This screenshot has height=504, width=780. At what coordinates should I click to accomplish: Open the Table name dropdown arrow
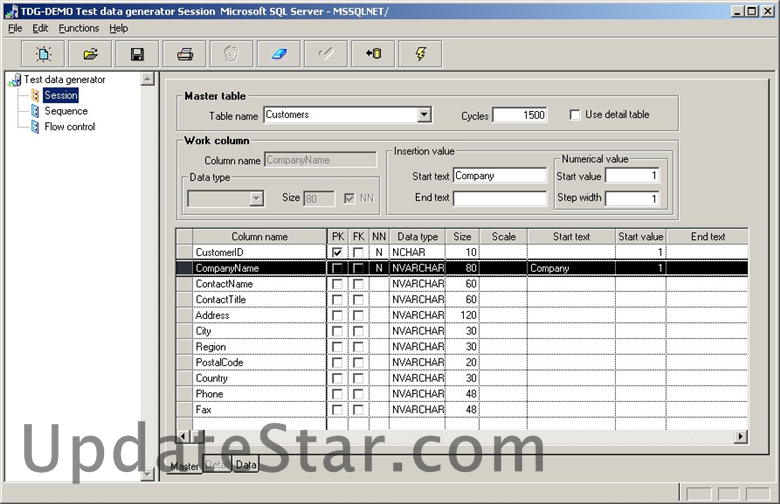tap(424, 115)
